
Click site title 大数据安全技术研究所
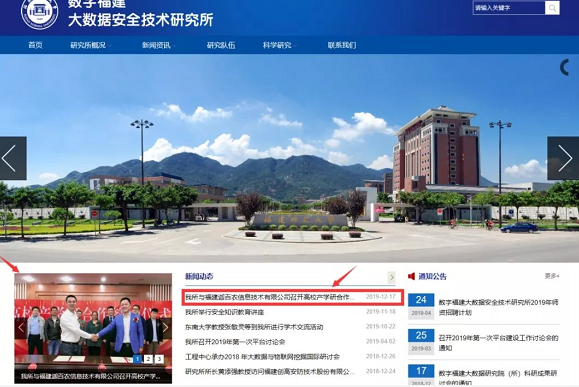(x=141, y=20)
